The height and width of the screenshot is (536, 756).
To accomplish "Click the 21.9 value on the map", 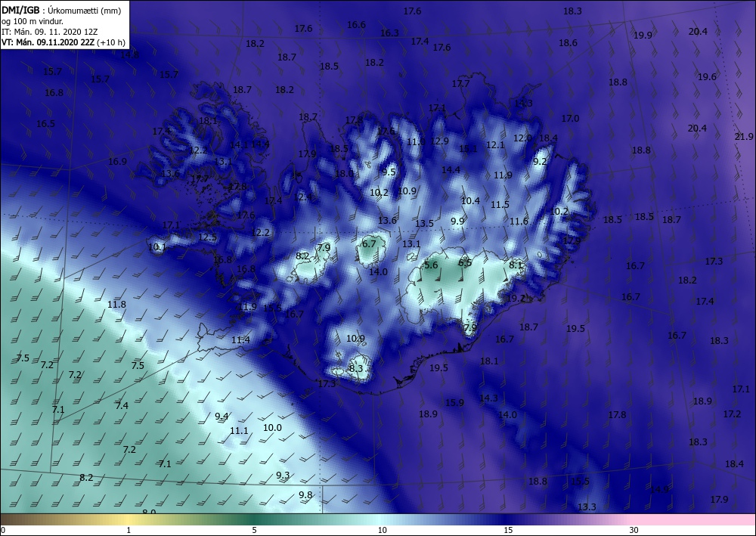I will [744, 137].
